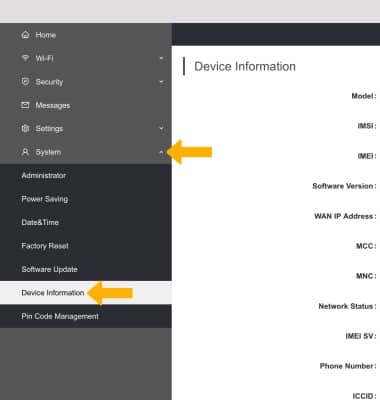
Task: Open Pin Code Management
Action: [x=86, y=316]
